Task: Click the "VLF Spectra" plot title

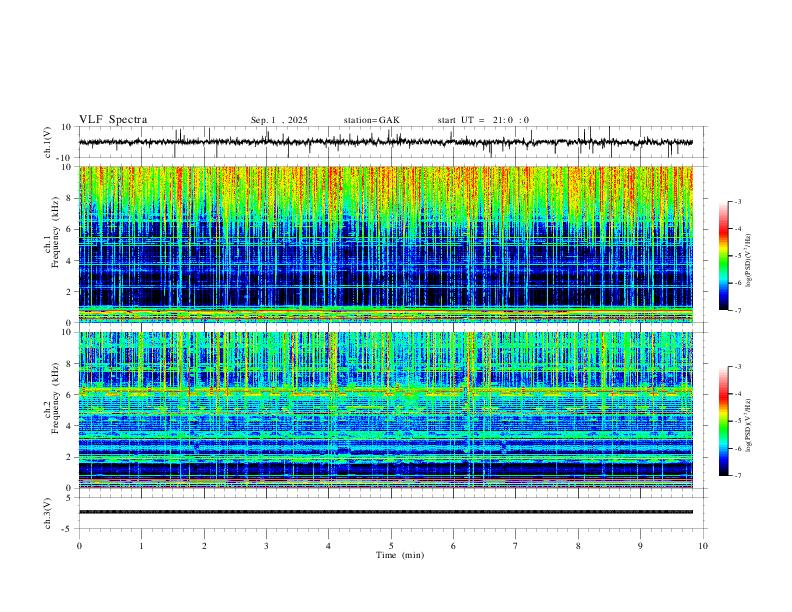Action: (113, 119)
